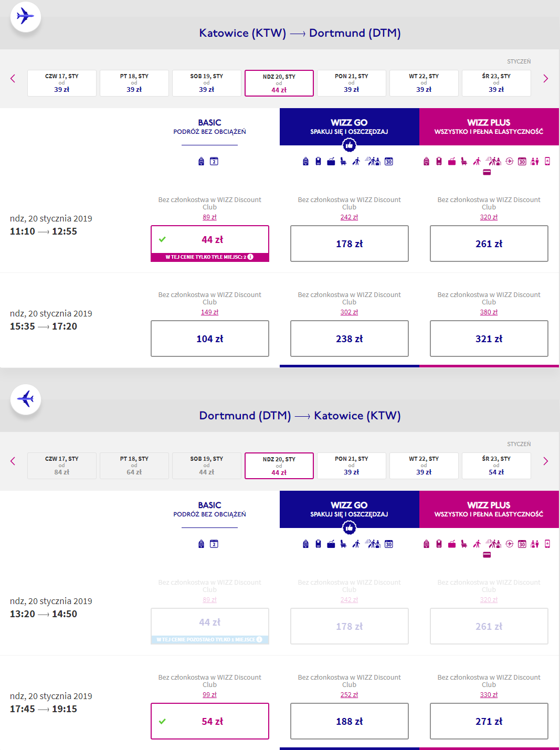The image size is (560, 750).
Task: Click info icon on outbound 44 zł seats notice
Action: click(x=250, y=257)
